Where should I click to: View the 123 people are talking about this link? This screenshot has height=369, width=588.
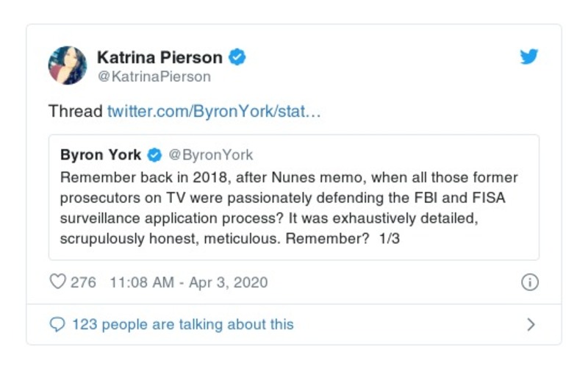point(182,324)
